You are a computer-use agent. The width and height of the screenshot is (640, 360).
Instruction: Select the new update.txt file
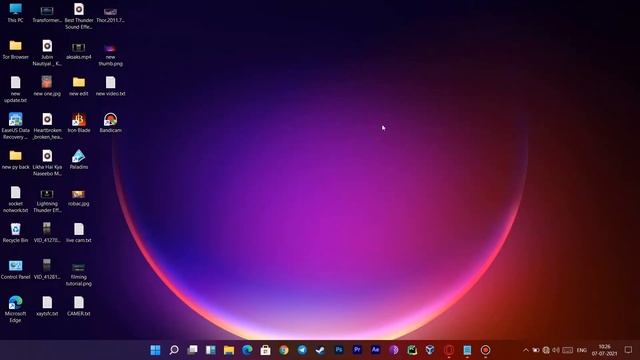(x=16, y=89)
